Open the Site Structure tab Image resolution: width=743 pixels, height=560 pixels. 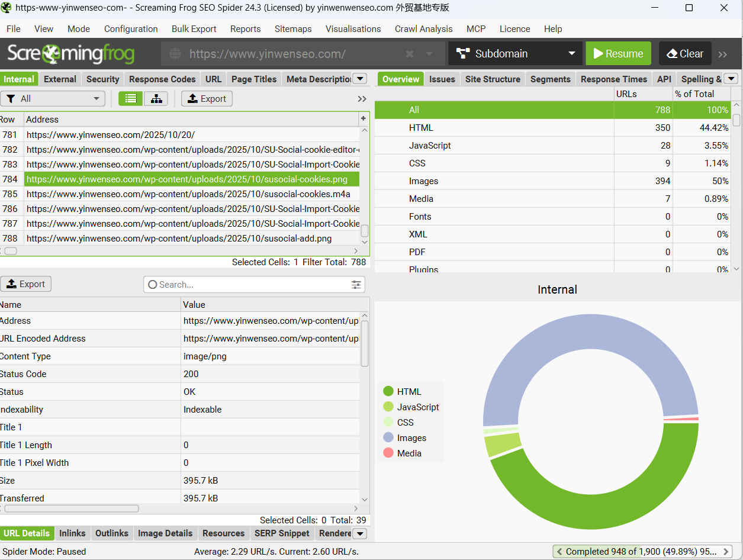click(493, 79)
